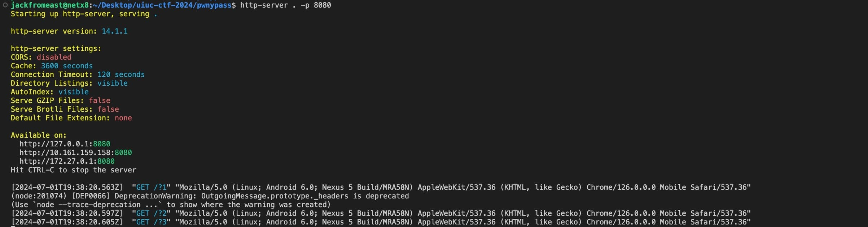
Task: Click the Directory Listings visible value
Action: point(113,83)
